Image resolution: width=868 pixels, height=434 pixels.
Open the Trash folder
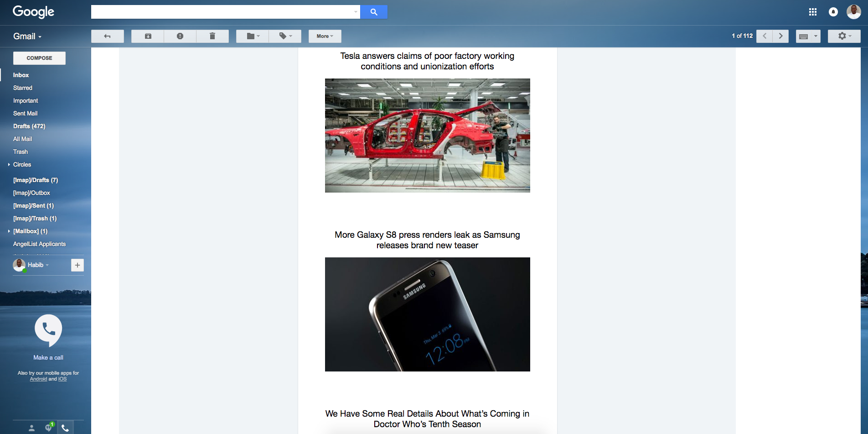[21, 152]
